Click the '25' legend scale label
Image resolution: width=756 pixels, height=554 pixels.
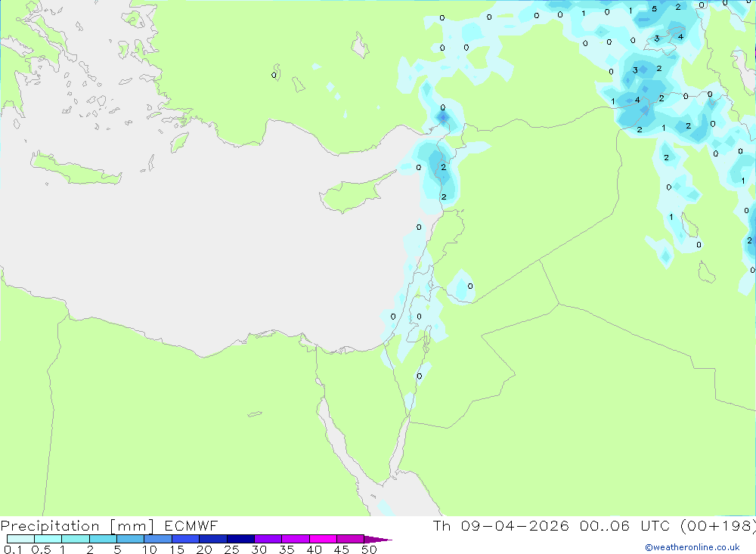(231, 549)
